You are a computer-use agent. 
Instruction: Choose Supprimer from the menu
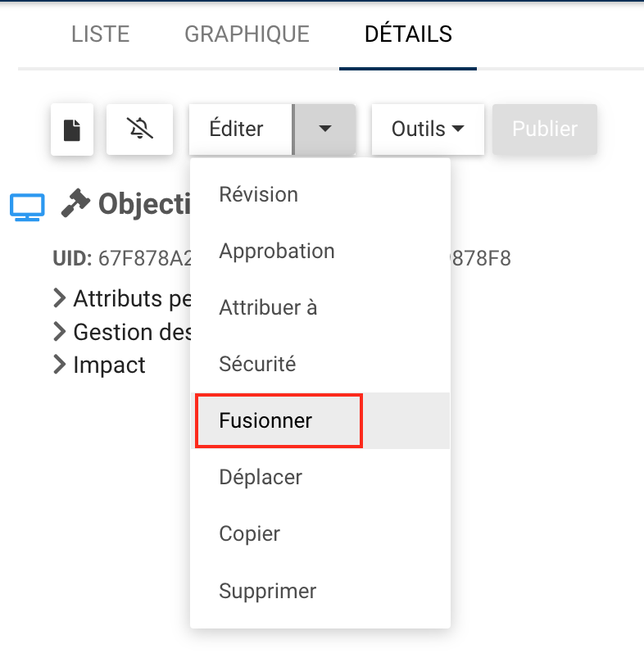tap(267, 591)
